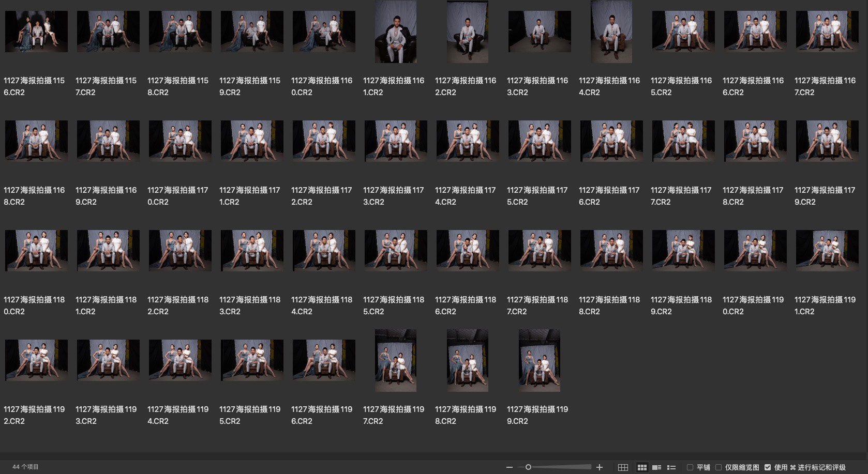
Task: Select thumbnail 1127海报拍摄1191.CR2
Action: (x=827, y=251)
